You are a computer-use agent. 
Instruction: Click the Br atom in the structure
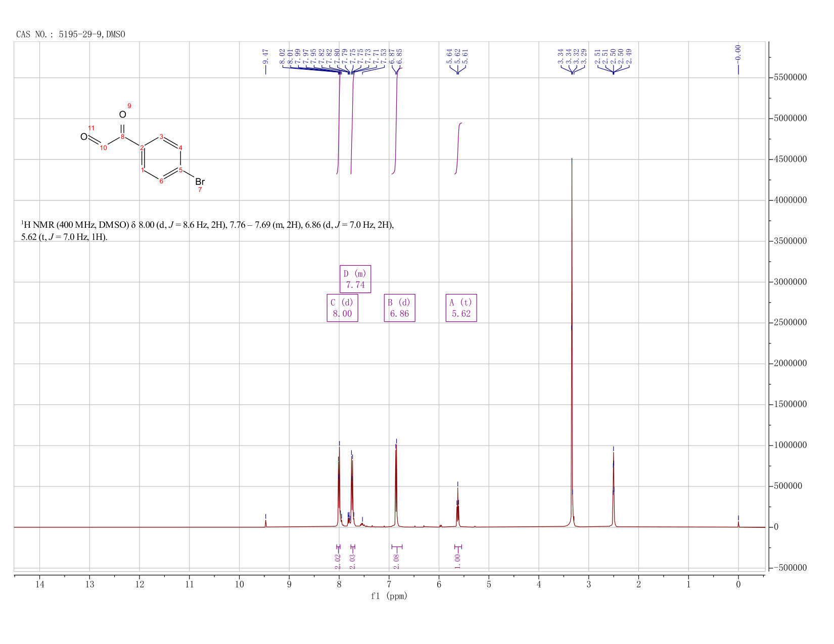tap(200, 181)
